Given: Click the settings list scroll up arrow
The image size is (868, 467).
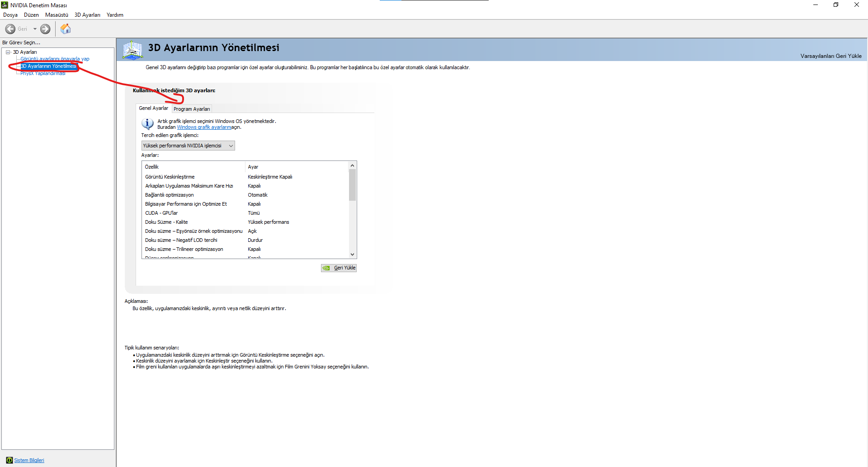Looking at the screenshot, I should coord(353,165).
